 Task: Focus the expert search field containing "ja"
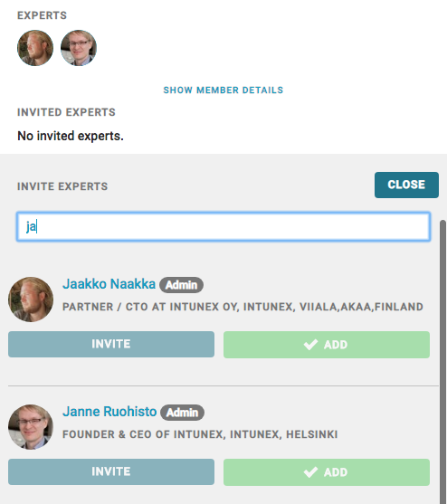coord(223,226)
